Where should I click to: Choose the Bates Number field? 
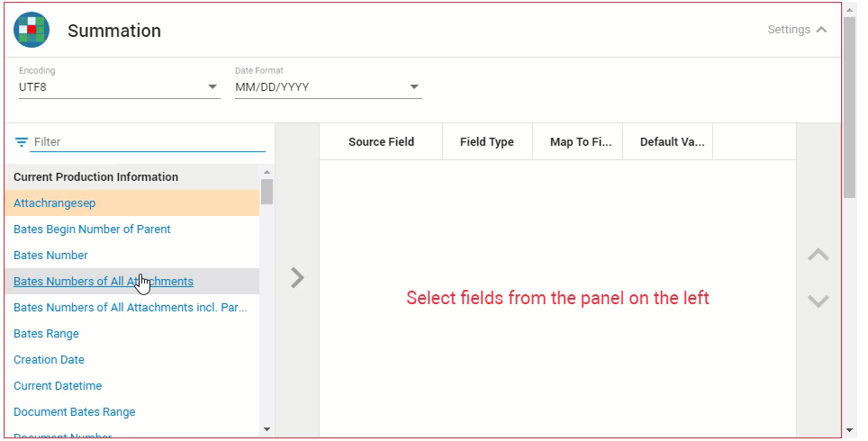[50, 256]
